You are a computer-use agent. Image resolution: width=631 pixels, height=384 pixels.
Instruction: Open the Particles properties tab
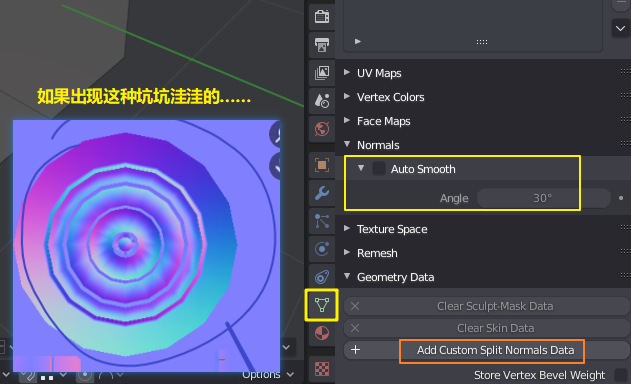[322, 221]
